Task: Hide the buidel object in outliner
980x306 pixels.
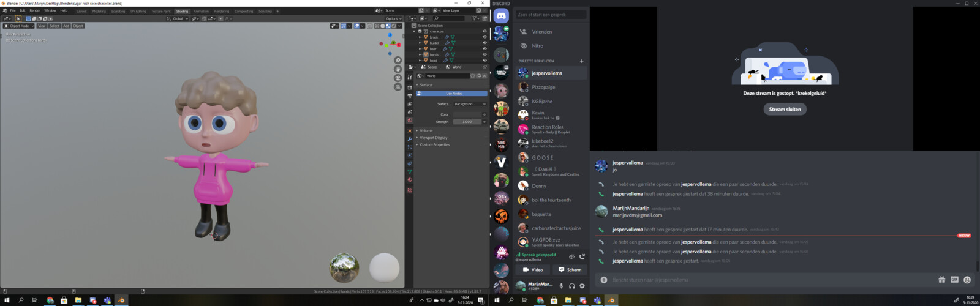Action: tap(484, 43)
